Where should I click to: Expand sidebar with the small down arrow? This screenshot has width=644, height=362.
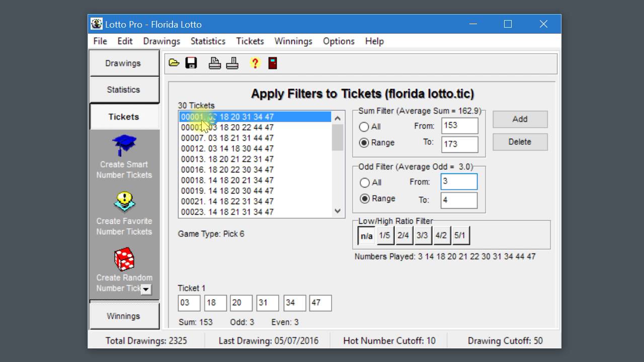pos(146,289)
